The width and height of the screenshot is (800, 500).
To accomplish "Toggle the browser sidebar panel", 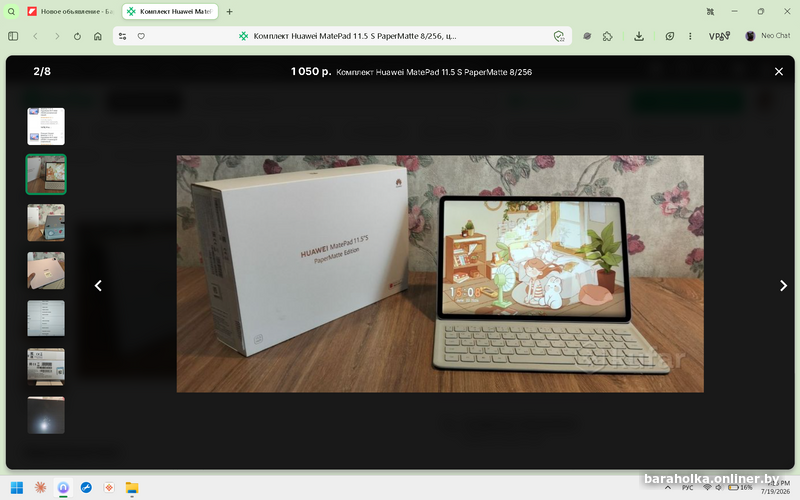I will [13, 36].
